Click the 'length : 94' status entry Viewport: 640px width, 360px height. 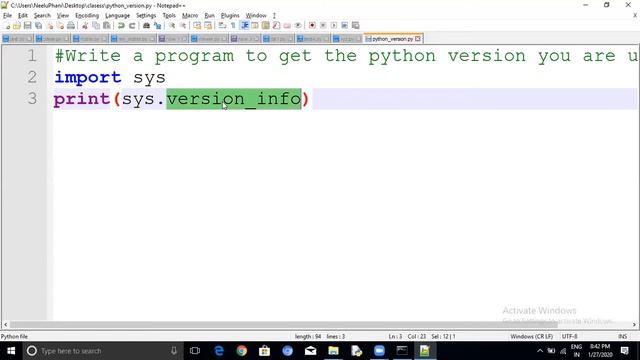tap(308, 336)
